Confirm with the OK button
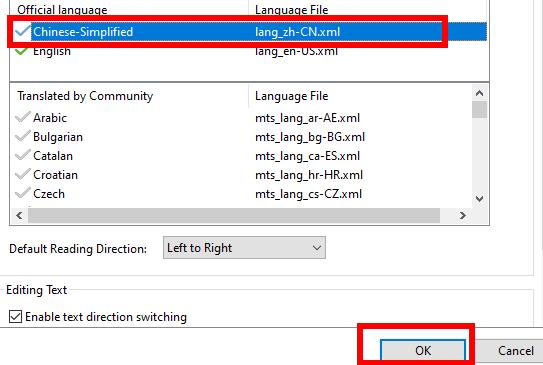Image resolution: width=543 pixels, height=365 pixels. pos(423,351)
